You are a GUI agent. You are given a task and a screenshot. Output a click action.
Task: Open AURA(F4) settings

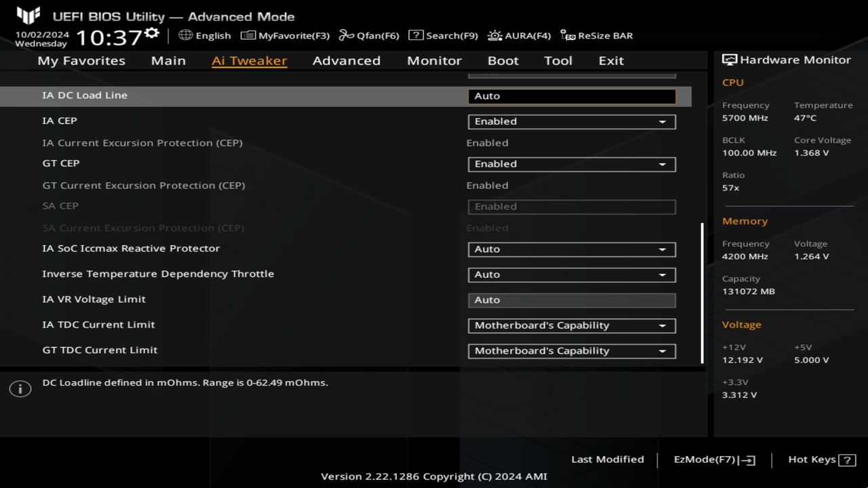pos(519,35)
